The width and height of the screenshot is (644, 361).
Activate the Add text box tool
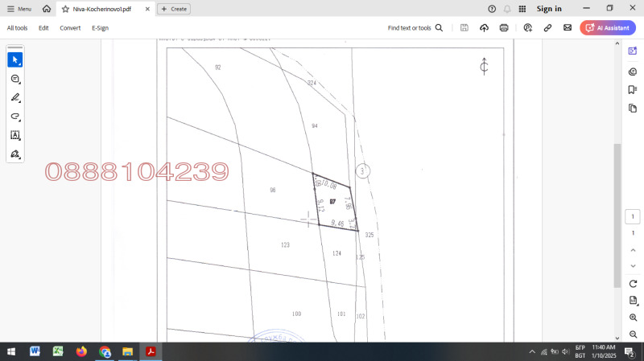pyautogui.click(x=15, y=135)
